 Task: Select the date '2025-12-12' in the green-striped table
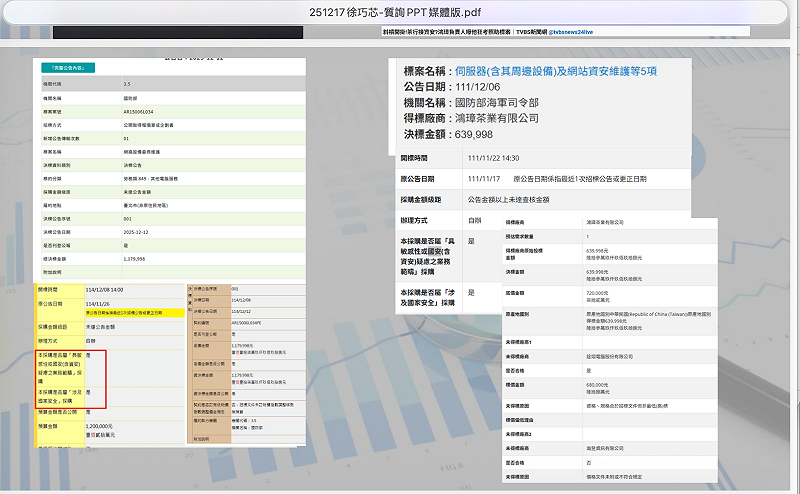(136, 232)
